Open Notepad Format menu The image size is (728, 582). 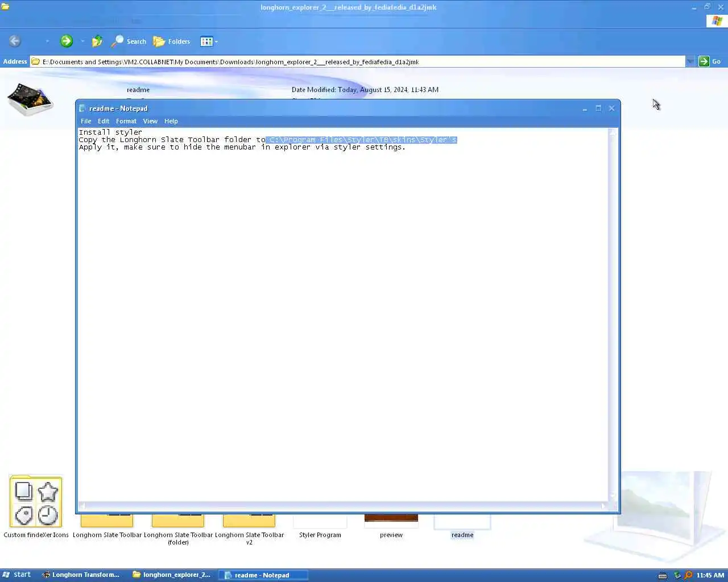point(126,121)
